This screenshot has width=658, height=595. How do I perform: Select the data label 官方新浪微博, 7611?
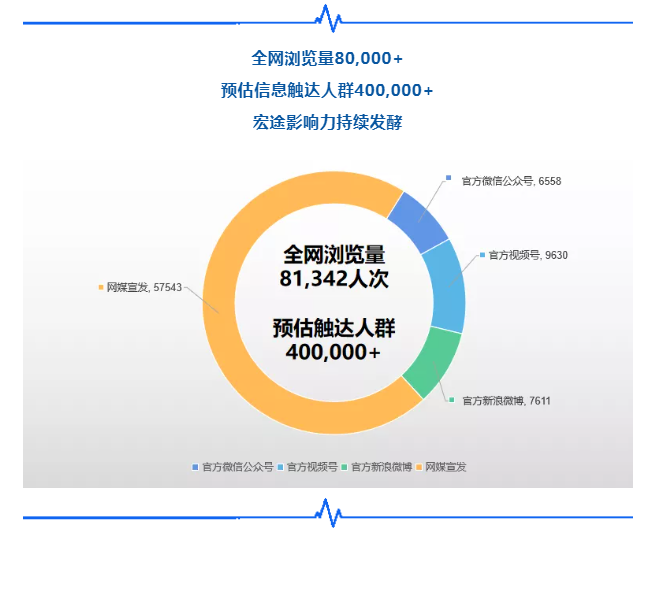[x=506, y=401]
